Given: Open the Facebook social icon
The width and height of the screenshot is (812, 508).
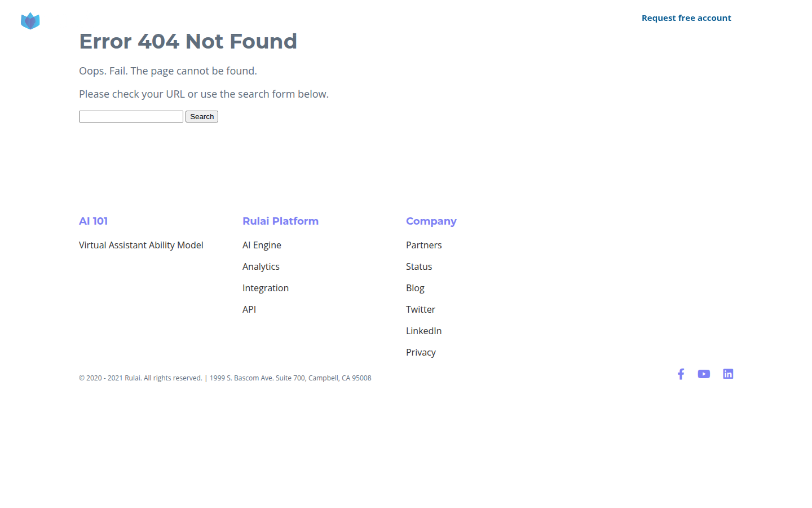Looking at the screenshot, I should point(681,374).
